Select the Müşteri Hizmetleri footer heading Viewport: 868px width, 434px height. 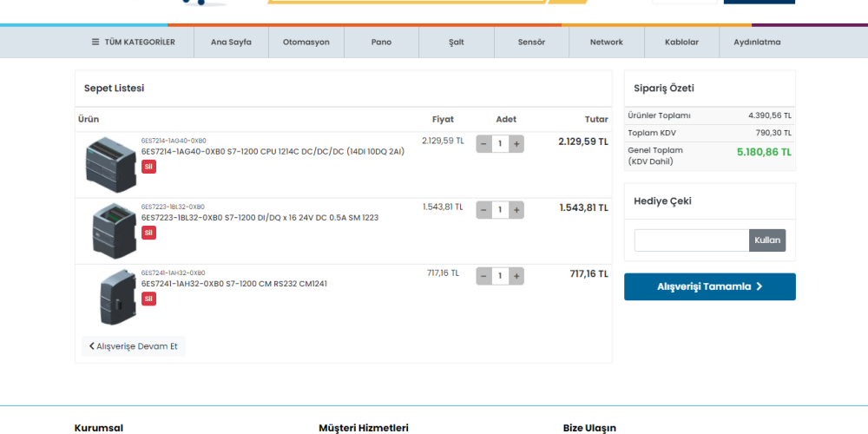(x=364, y=428)
